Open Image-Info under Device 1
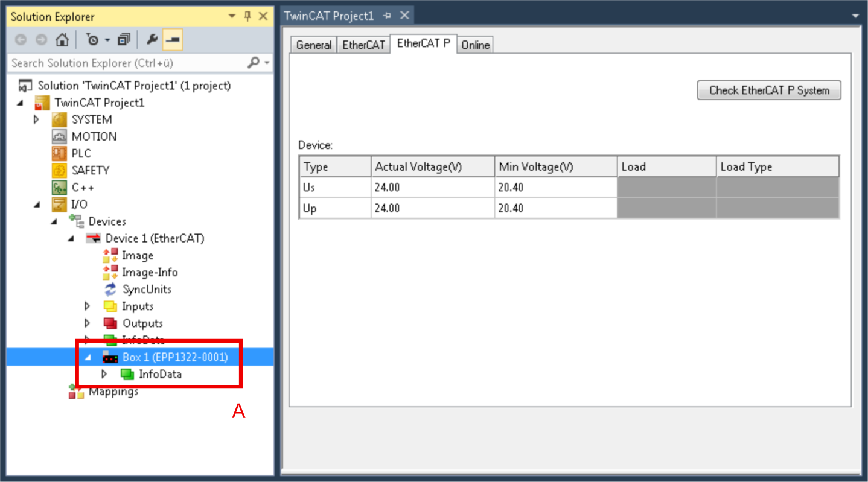Viewport: 868px width, 482px height. pyautogui.click(x=149, y=272)
